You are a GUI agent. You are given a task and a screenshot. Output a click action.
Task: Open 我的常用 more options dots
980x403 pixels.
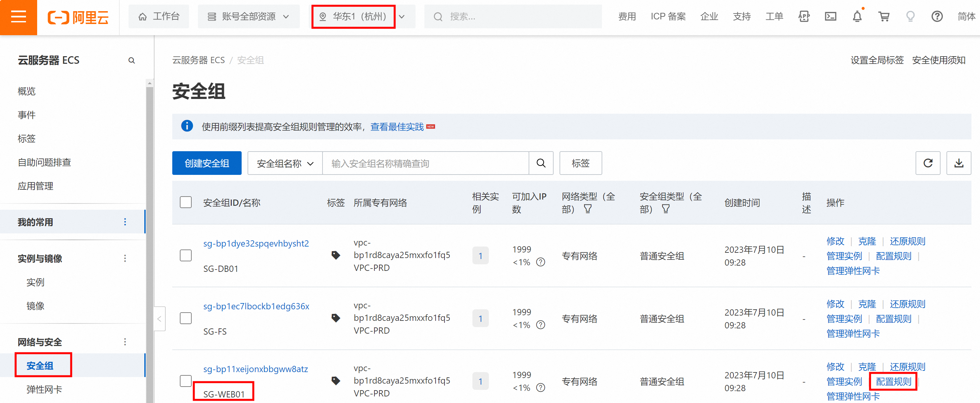tap(125, 222)
